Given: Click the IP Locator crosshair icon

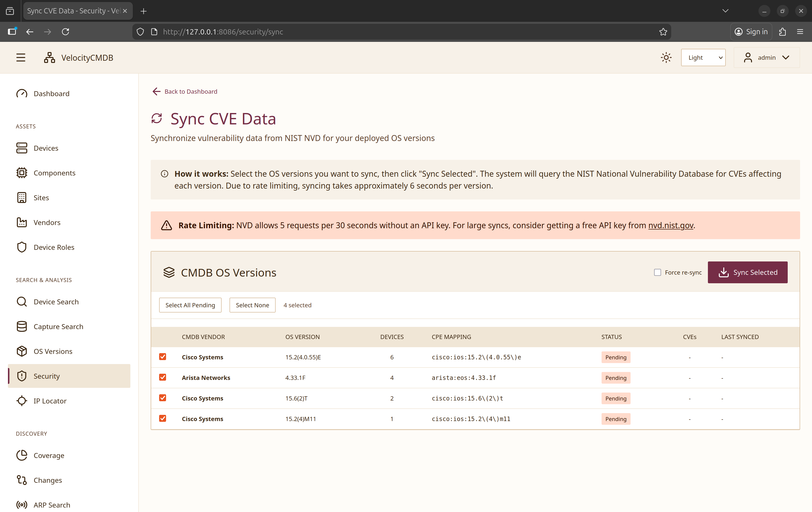Looking at the screenshot, I should point(22,401).
